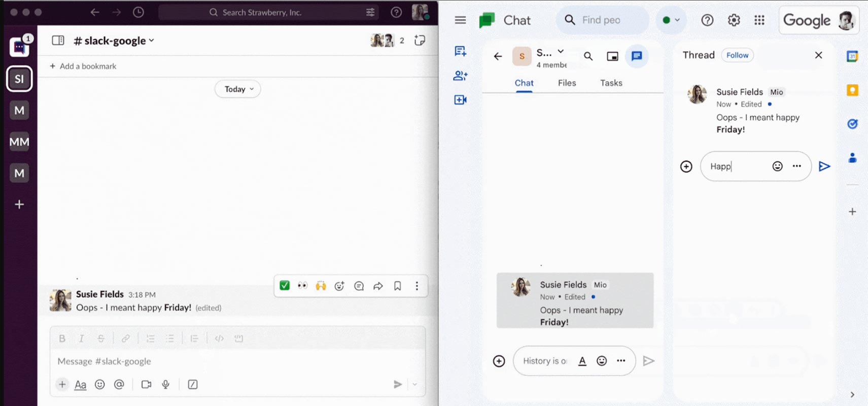Open workspace with one notification badge
868x406 pixels.
pyautogui.click(x=19, y=47)
